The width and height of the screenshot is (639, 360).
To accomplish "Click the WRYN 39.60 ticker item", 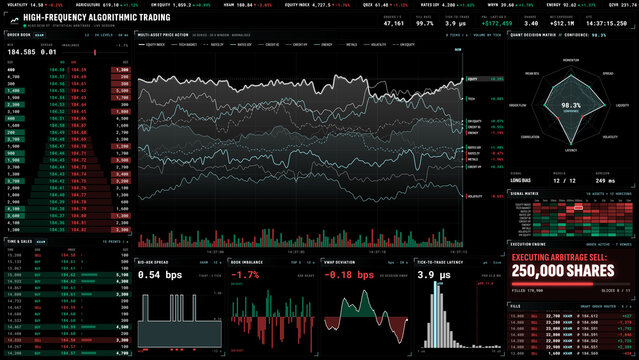I will coord(510,5).
